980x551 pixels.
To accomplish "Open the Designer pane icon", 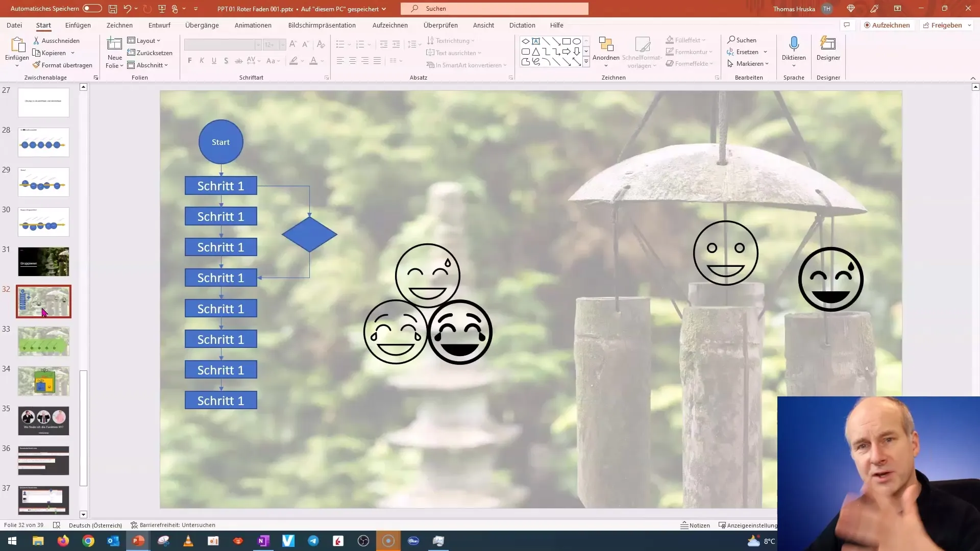I will (x=828, y=44).
